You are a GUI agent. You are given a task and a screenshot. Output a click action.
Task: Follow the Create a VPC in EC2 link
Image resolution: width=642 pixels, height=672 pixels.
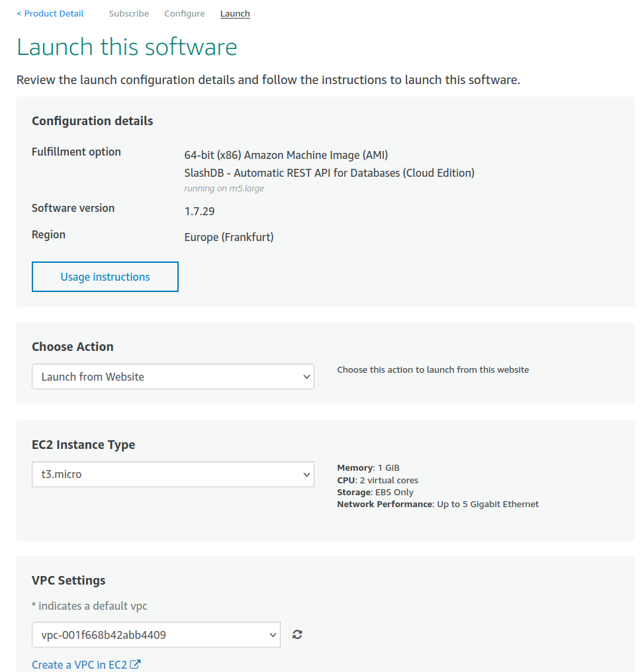pos(79,665)
